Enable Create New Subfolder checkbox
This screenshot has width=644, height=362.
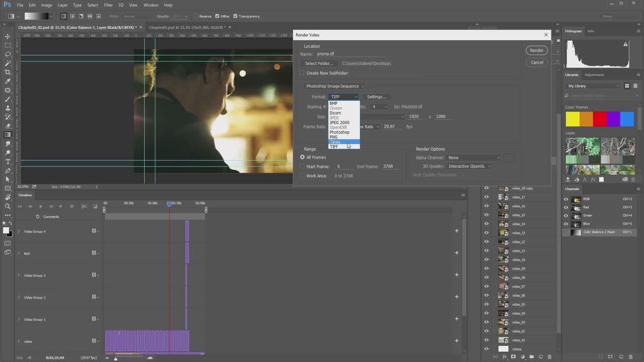pos(302,73)
